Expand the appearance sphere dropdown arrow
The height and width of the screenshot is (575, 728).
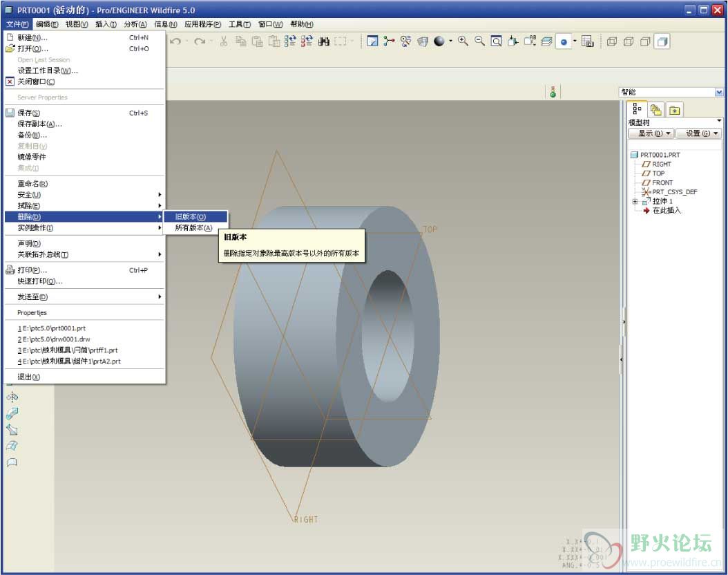[x=450, y=41]
